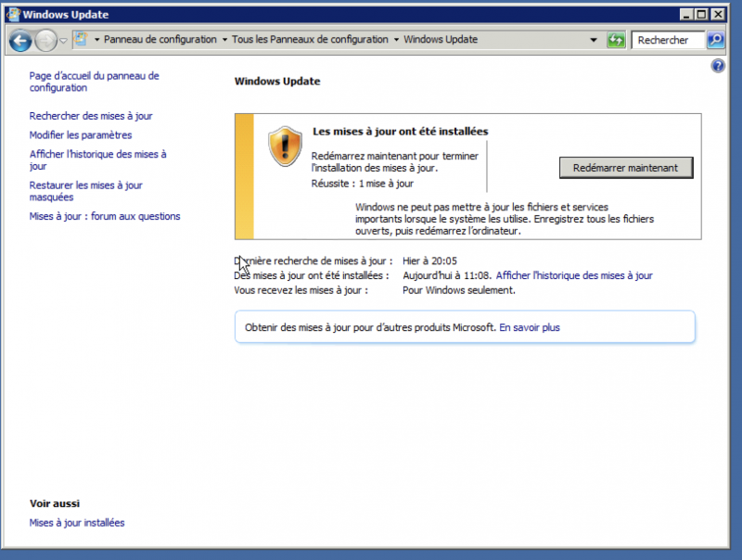
Task: Click the Control Panel address bar icon
Action: pyautogui.click(x=82, y=39)
